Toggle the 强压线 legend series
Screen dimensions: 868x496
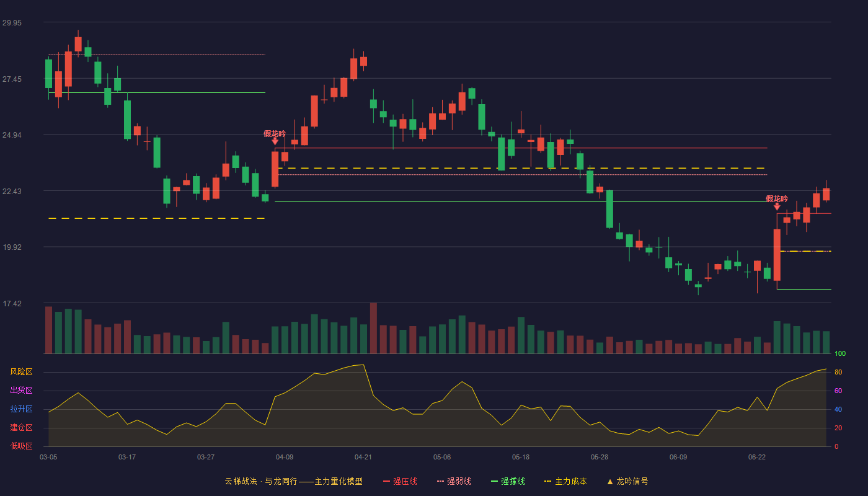400,481
